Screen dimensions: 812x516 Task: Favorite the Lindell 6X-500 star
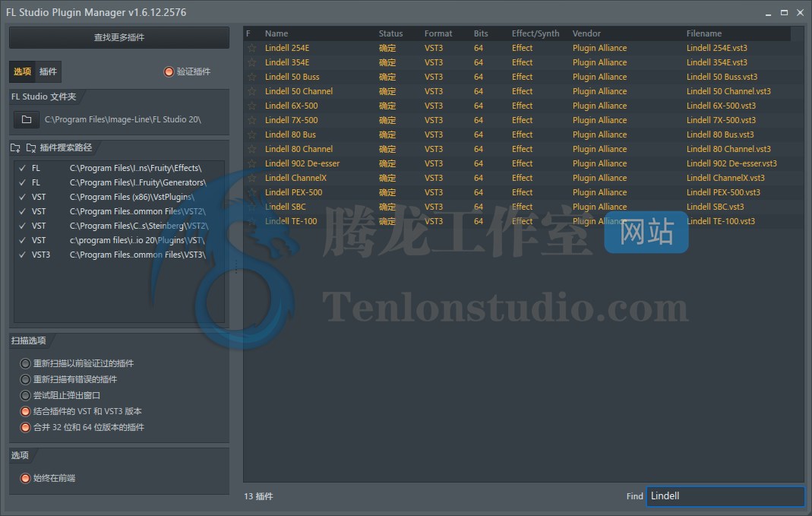point(252,106)
